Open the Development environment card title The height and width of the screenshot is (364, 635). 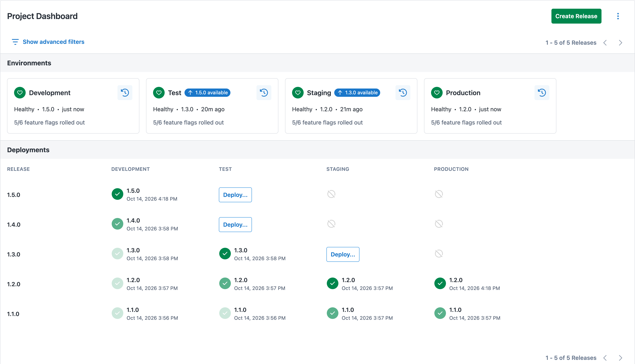click(50, 93)
